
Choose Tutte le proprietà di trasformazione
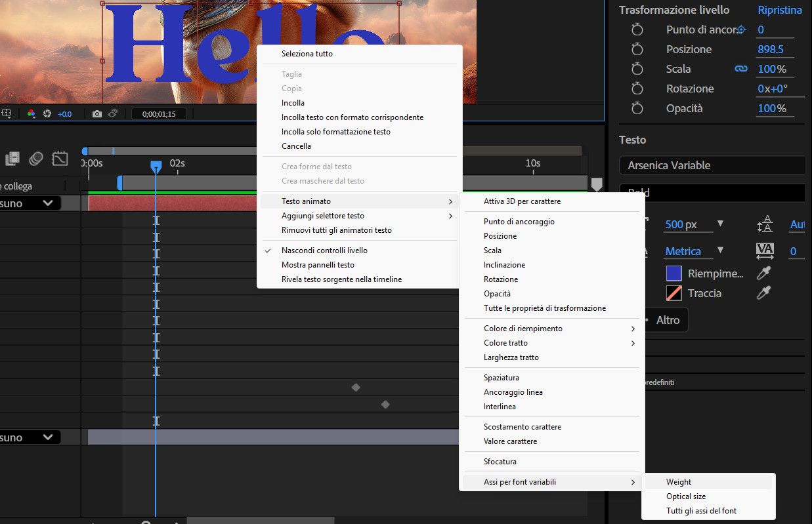(545, 308)
